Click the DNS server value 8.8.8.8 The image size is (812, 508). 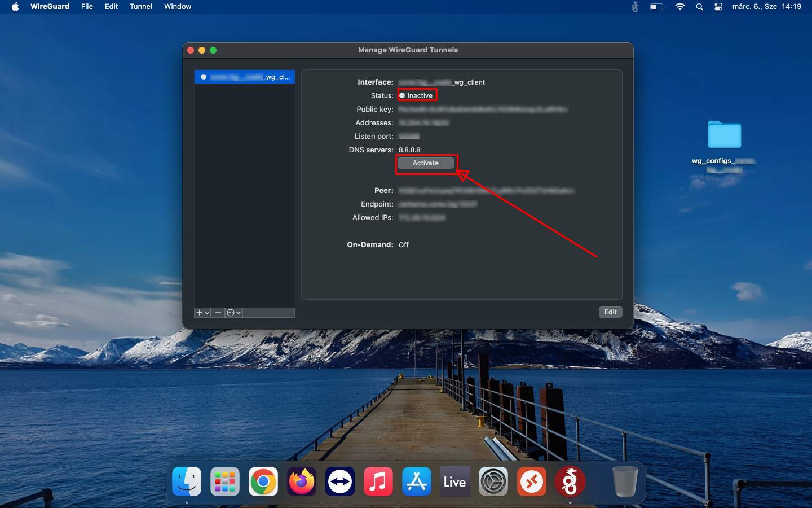pos(409,150)
